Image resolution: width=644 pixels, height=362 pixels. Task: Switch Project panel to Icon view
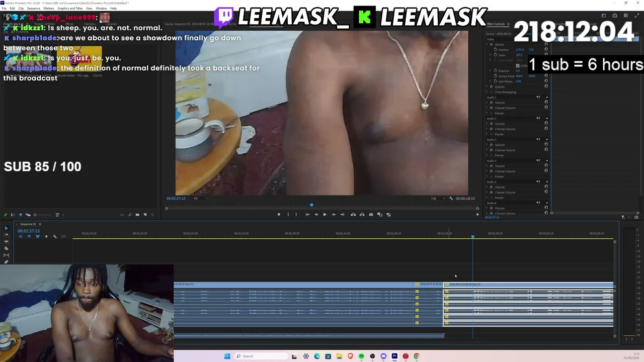click(20, 215)
